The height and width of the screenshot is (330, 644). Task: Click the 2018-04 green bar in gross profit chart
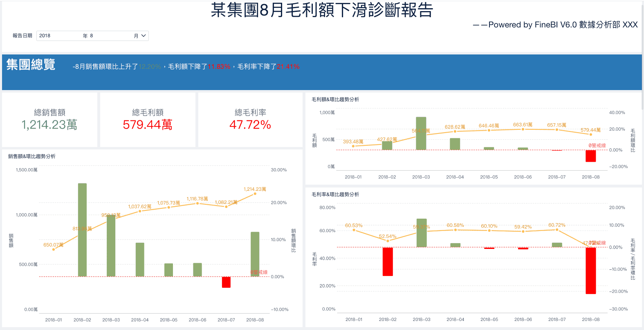coord(455,144)
